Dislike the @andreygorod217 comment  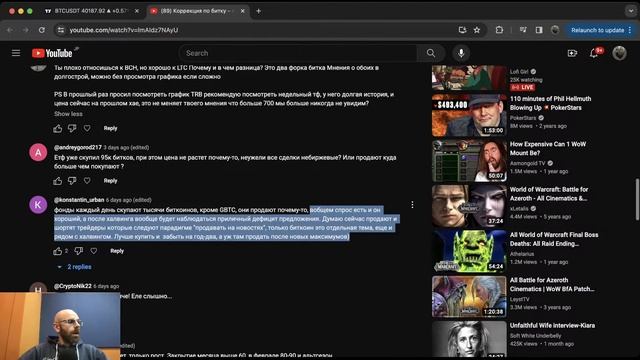click(72, 180)
